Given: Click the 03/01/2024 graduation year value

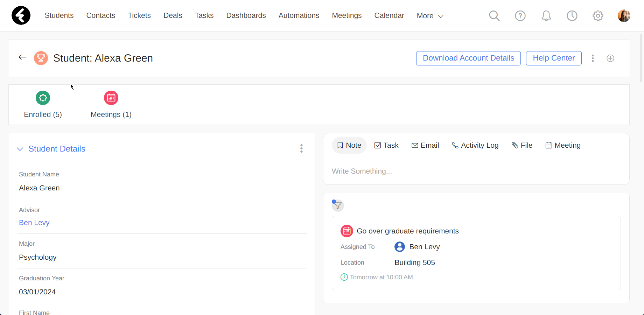Looking at the screenshot, I should [37, 292].
